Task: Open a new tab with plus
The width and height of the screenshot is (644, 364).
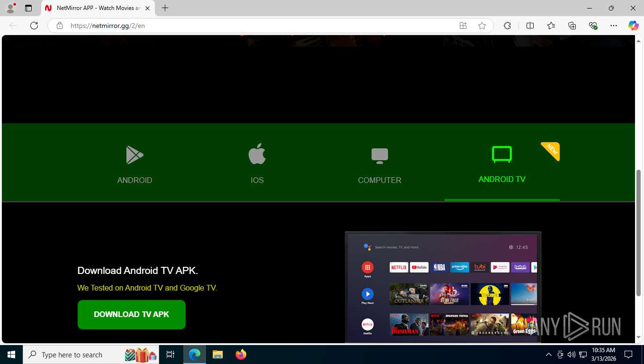Action: click(165, 8)
